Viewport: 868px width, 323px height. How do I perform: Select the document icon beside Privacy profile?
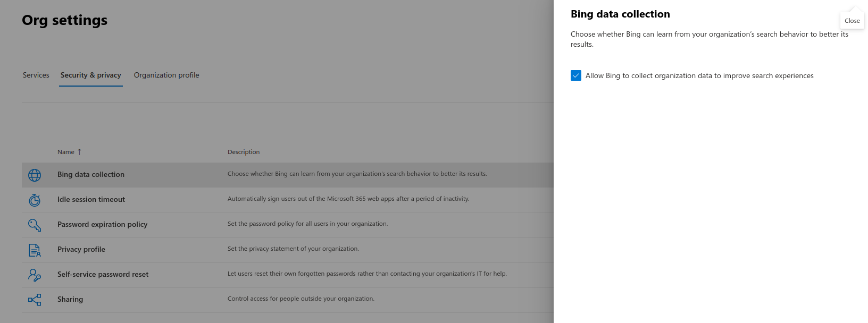(35, 249)
